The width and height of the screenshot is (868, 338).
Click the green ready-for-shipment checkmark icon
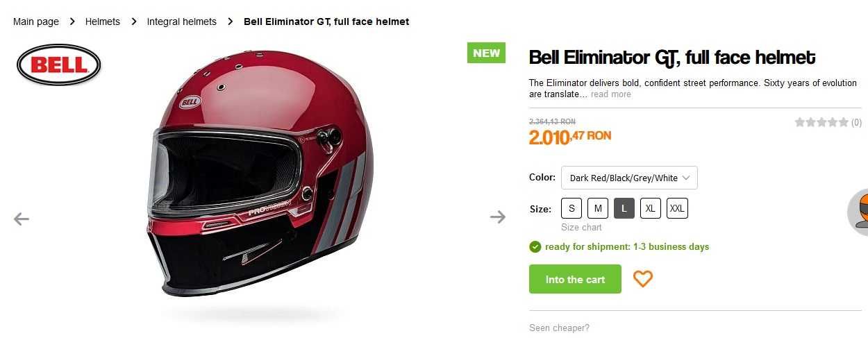pos(535,246)
